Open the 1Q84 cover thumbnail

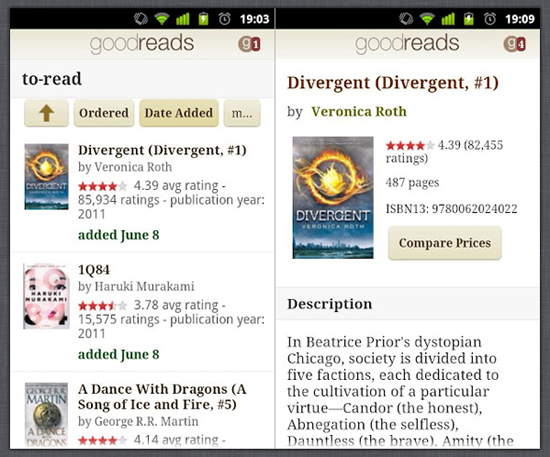coord(46,296)
